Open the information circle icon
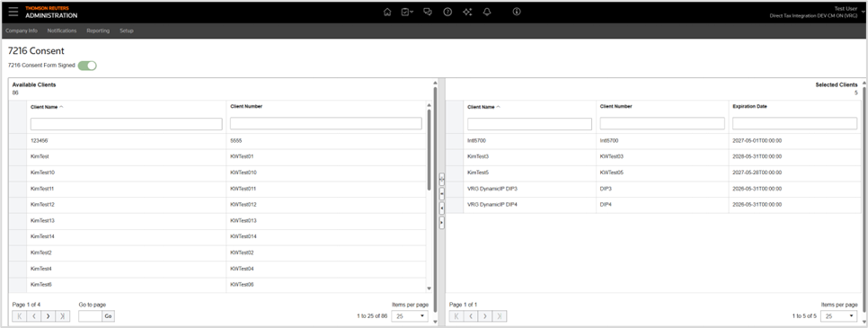Image resolution: width=868 pixels, height=328 pixels. [517, 12]
